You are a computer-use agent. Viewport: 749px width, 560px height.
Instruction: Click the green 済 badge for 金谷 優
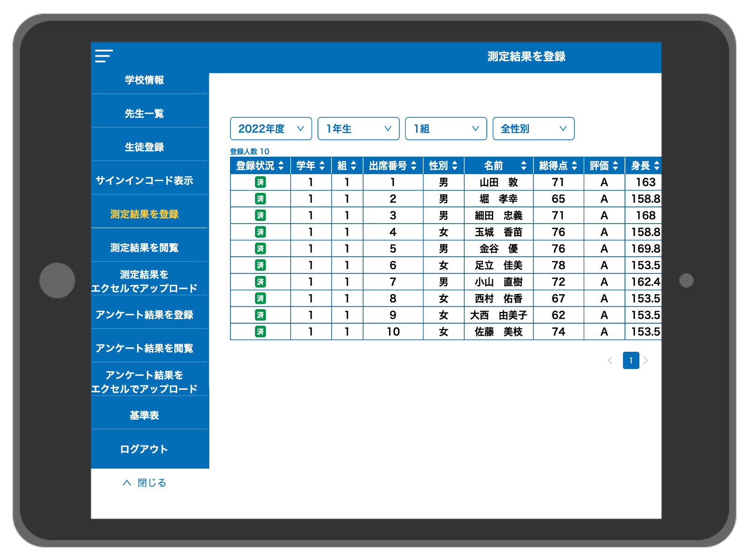tap(260, 249)
